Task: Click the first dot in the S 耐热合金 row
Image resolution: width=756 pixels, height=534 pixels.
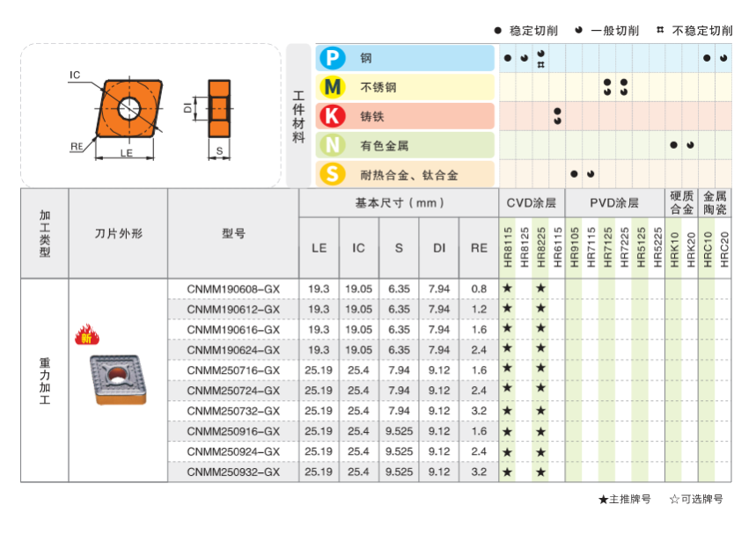Action: pos(574,174)
